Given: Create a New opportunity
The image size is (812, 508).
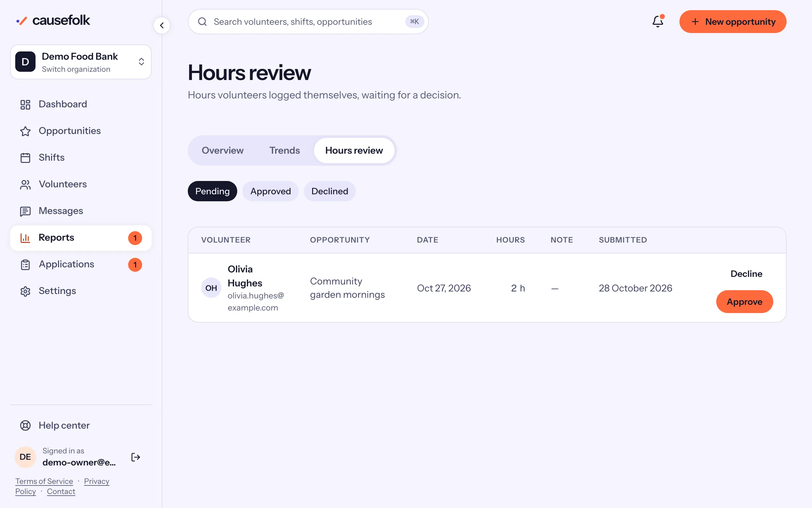Looking at the screenshot, I should tap(733, 22).
